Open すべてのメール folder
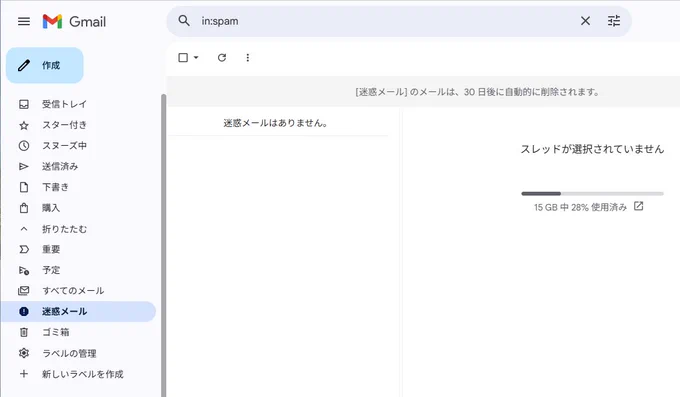This screenshot has width=680, height=397. point(73,291)
